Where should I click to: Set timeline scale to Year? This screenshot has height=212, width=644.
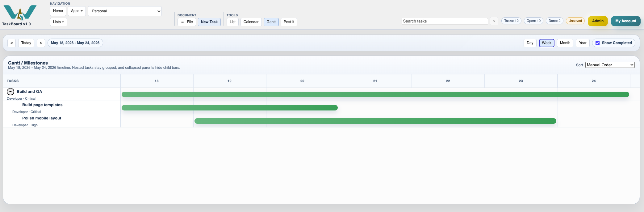coord(583,43)
